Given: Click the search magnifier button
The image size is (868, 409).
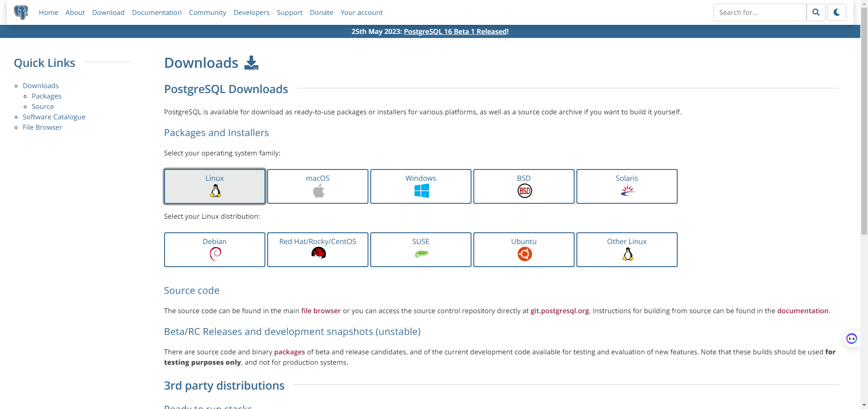Looking at the screenshot, I should 816,12.
